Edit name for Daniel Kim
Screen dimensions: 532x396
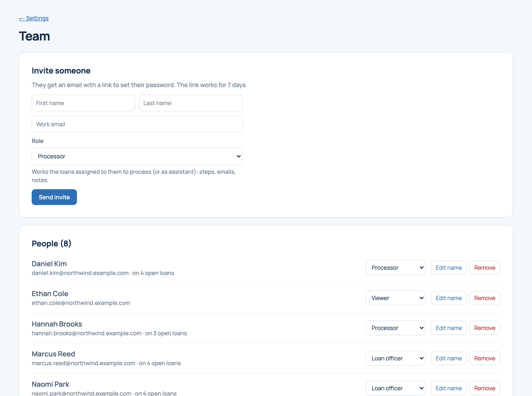pyautogui.click(x=449, y=268)
